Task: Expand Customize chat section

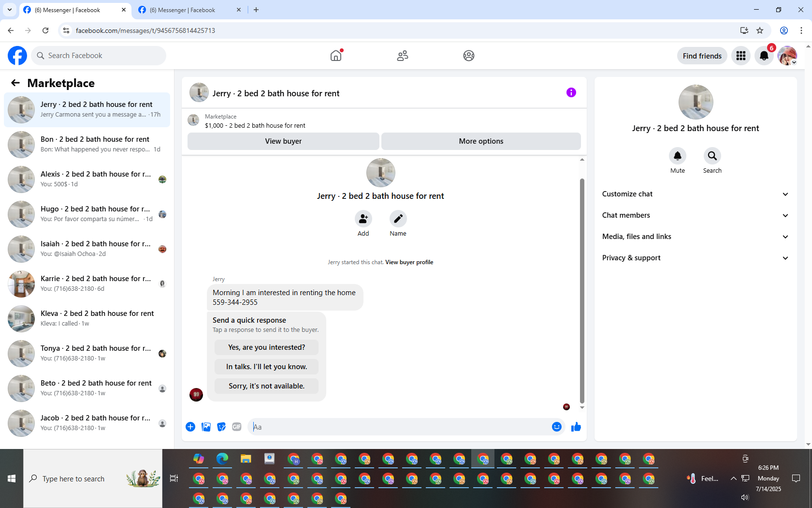Action: pos(696,194)
